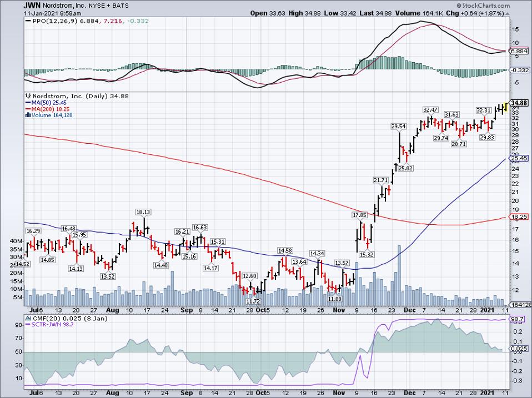Click the 164128 volume marker at right edge

[521, 305]
